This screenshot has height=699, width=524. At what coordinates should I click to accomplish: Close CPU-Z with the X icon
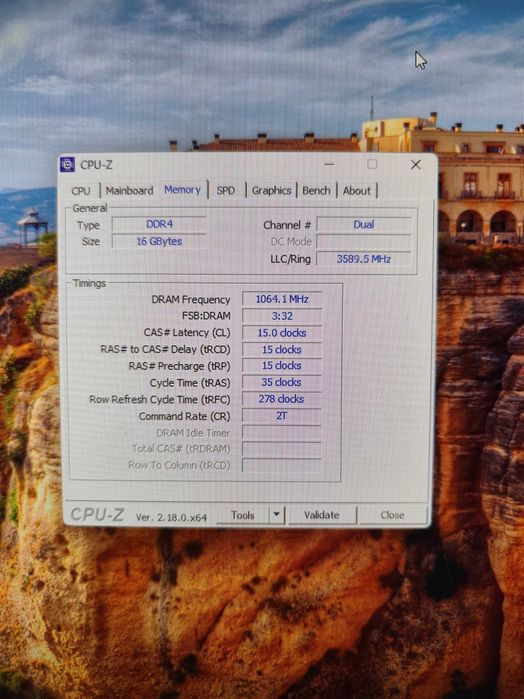point(416,164)
